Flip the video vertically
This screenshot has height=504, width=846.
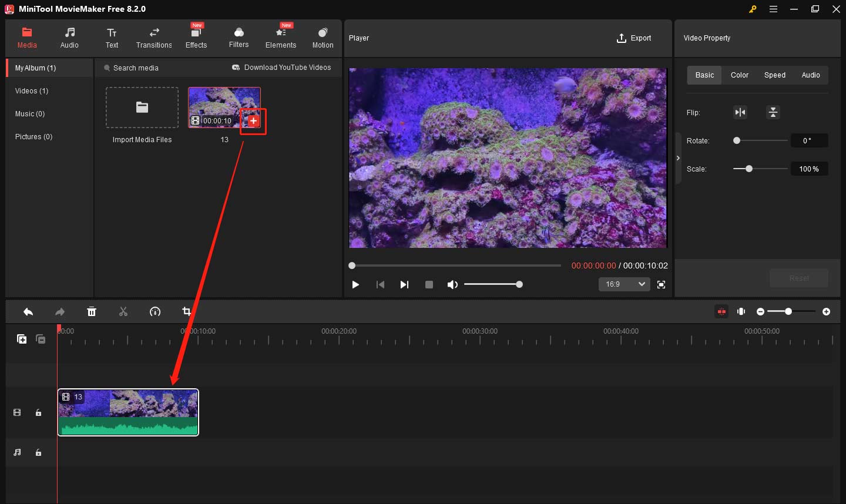[x=773, y=112]
